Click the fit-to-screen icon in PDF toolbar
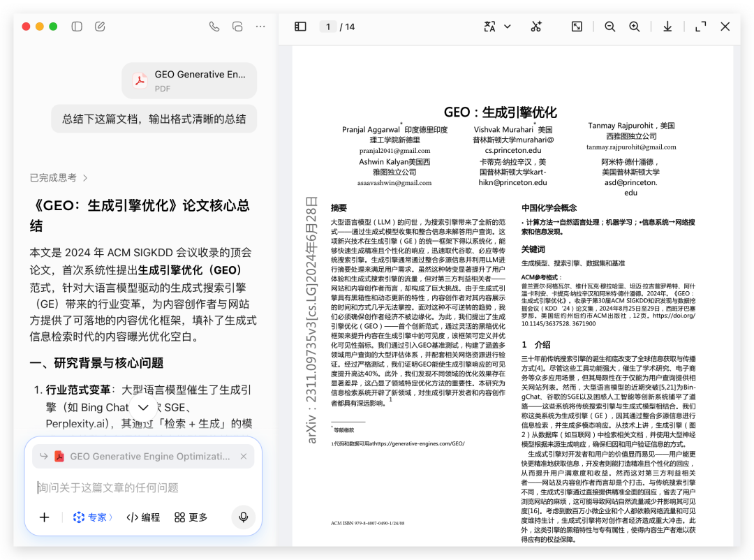754x560 pixels. (577, 26)
